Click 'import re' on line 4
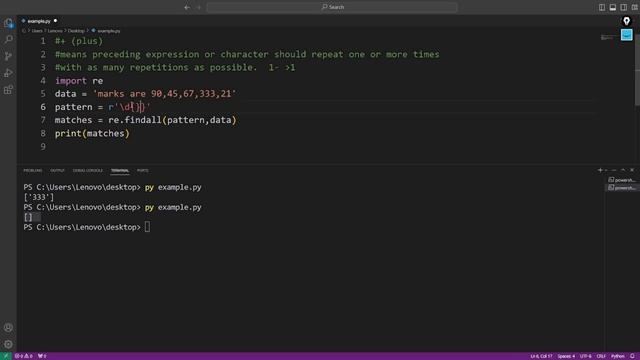Screen dimensions: 640x360 coord(79,81)
